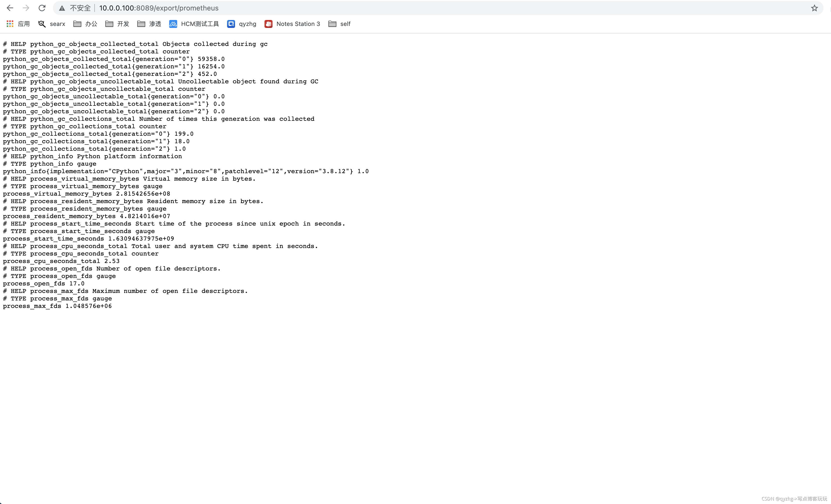This screenshot has height=504, width=831.
Task: Open the HCM测试工具 bookmark
Action: pyautogui.click(x=194, y=24)
